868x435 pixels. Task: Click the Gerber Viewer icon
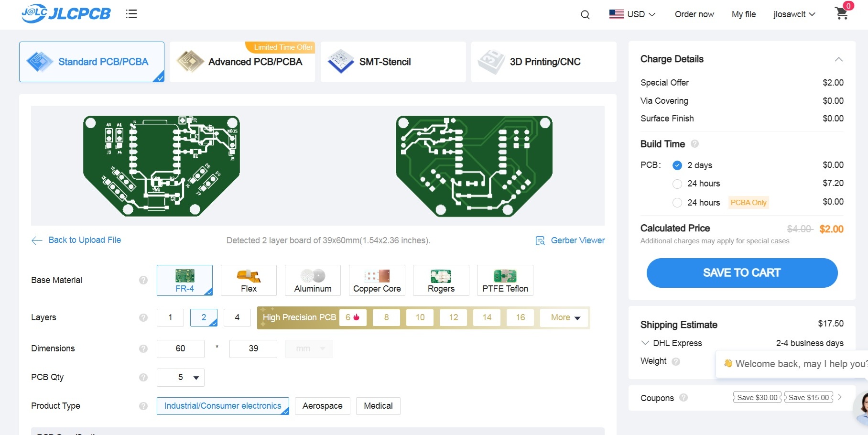click(540, 240)
